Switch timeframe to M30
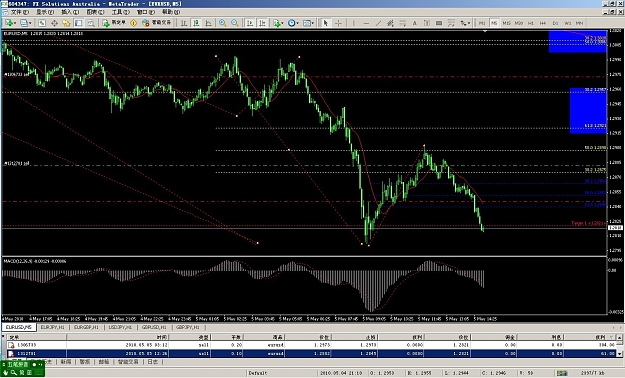Screen dimensions: 625x378 (519, 23)
